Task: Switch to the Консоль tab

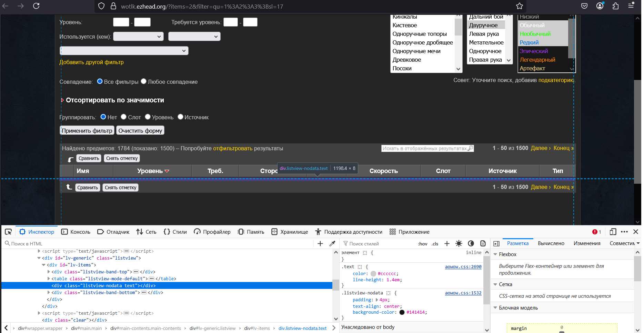Action: pyautogui.click(x=76, y=232)
